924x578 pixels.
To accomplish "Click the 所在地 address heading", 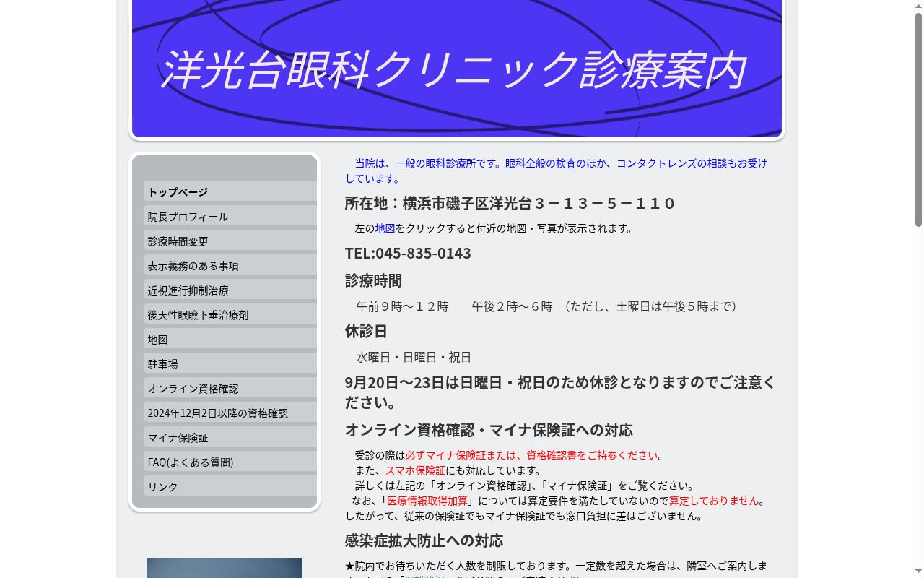I will click(510, 203).
